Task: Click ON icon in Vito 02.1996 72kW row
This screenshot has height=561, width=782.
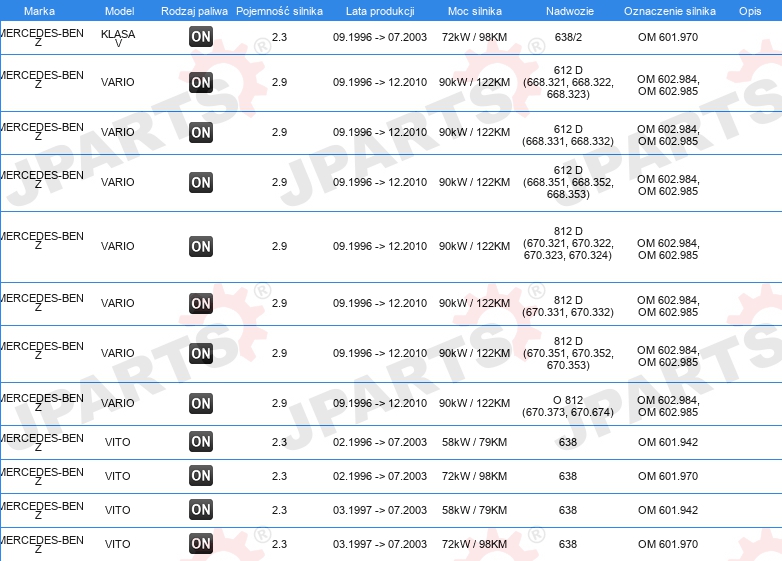Action: (201, 475)
